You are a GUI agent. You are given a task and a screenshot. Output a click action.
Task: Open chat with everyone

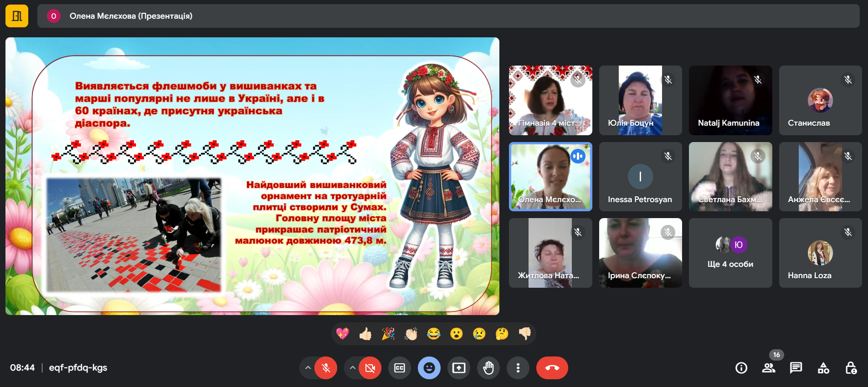tap(796, 368)
